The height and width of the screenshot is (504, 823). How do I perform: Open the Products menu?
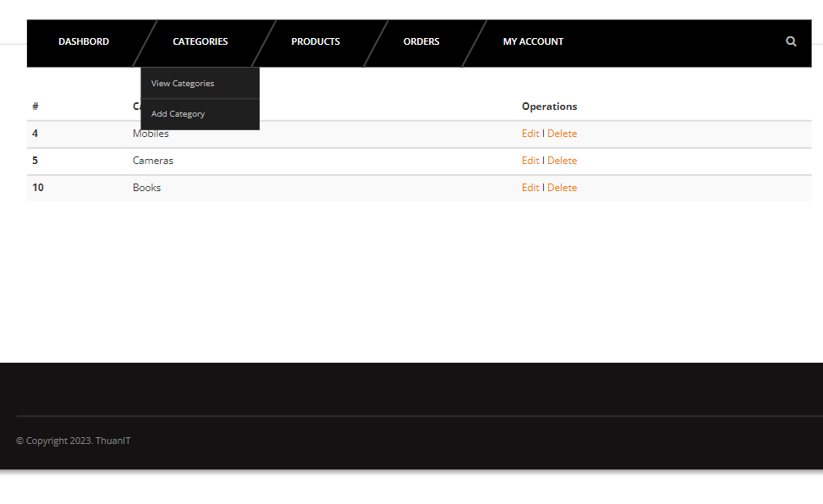pos(315,41)
